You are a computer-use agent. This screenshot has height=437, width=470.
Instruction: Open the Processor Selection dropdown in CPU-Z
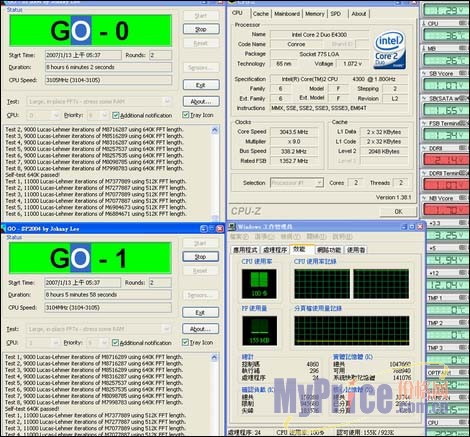[319, 183]
